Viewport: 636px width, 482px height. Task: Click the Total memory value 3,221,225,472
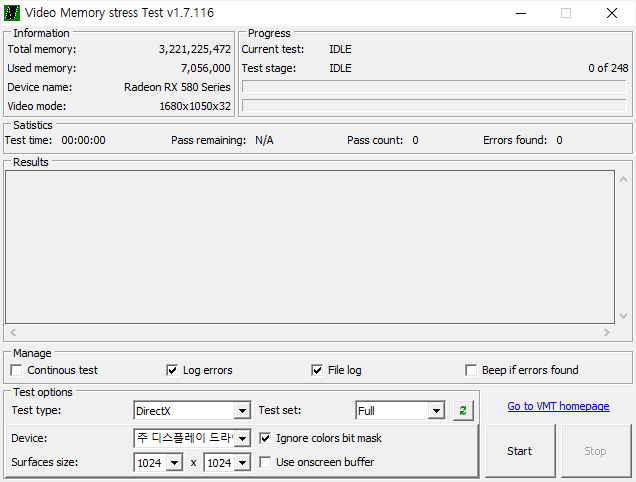[195, 49]
